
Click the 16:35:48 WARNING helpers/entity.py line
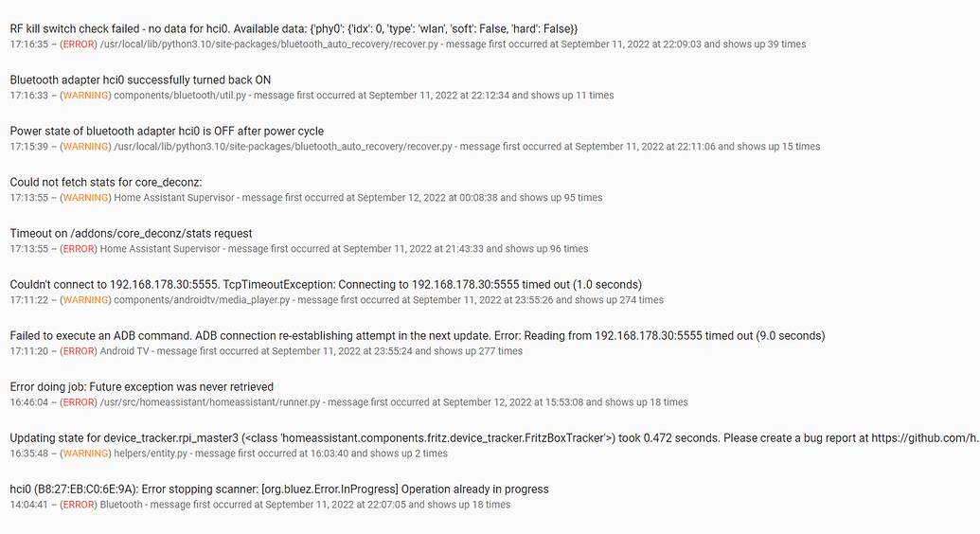pos(228,454)
